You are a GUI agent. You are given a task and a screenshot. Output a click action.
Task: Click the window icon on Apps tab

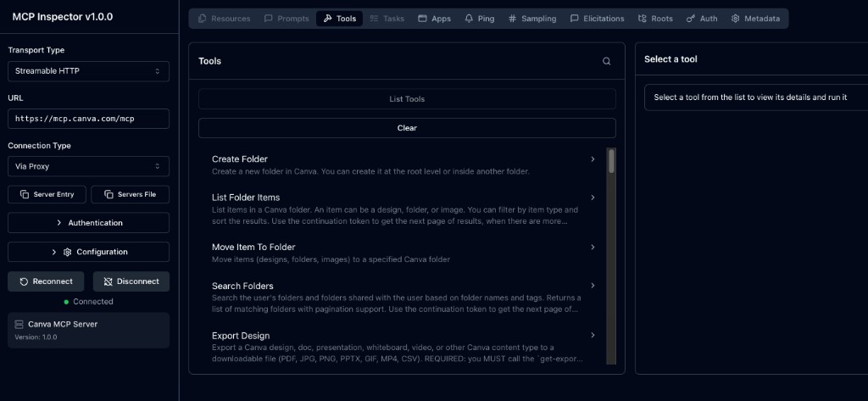pos(422,19)
